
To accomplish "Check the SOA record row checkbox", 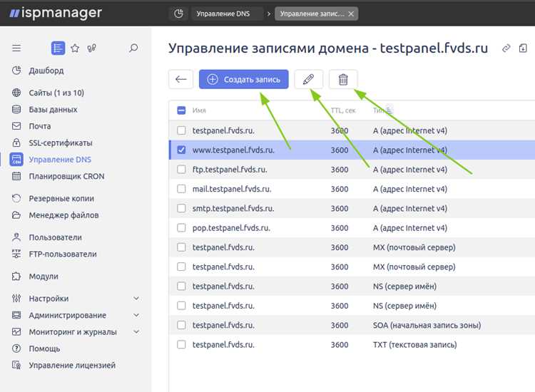I will click(181, 325).
